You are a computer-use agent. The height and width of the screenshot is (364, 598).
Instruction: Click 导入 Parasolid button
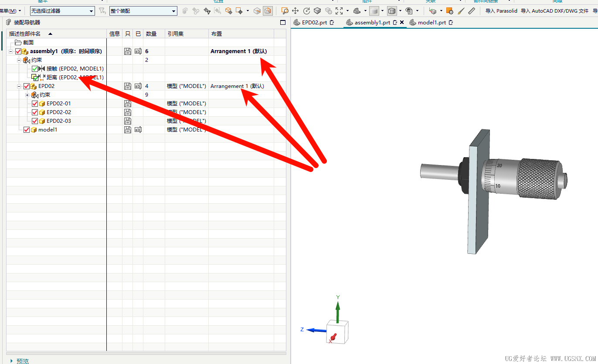(501, 11)
